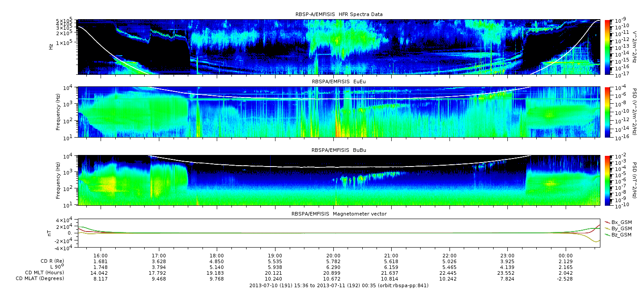The image size is (644, 293).
Task: Click the Bx_GSM legend entry
Action: pyautogui.click(x=618, y=222)
